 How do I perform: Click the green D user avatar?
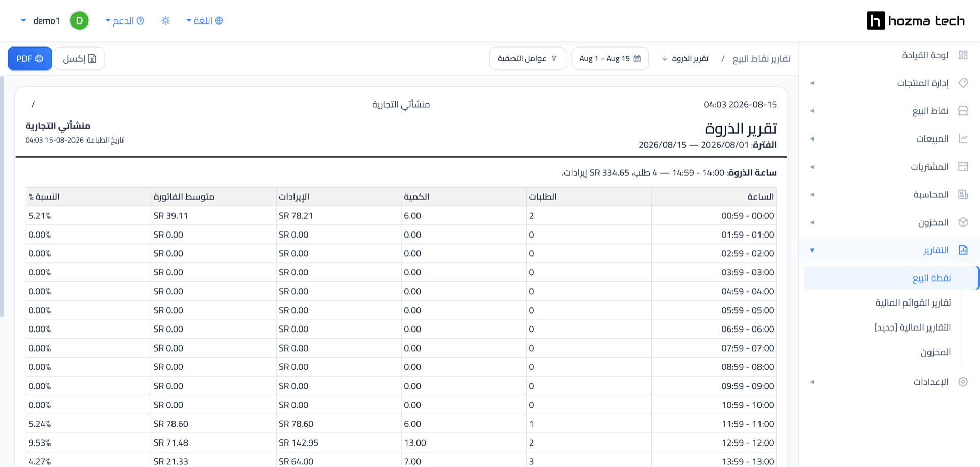tap(79, 20)
